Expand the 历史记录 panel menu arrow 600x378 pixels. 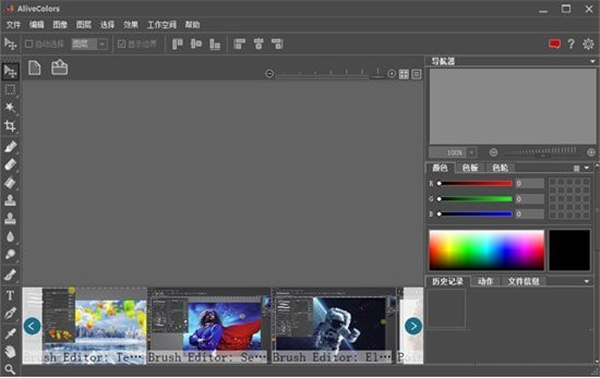587,282
